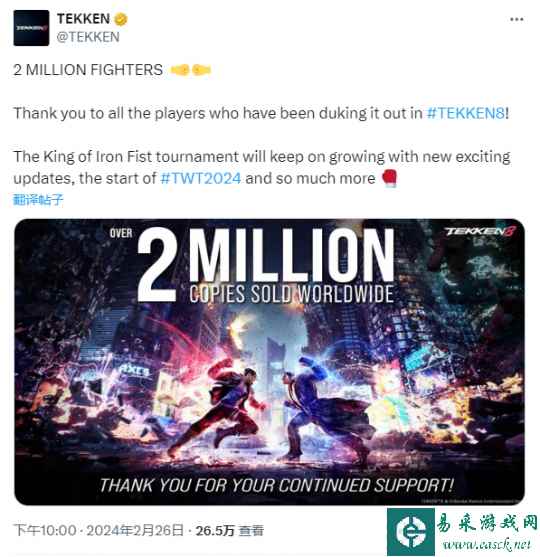Click the green 易采游戏网 watermark logo icon
The height and width of the screenshot is (557, 540).
(x=411, y=532)
